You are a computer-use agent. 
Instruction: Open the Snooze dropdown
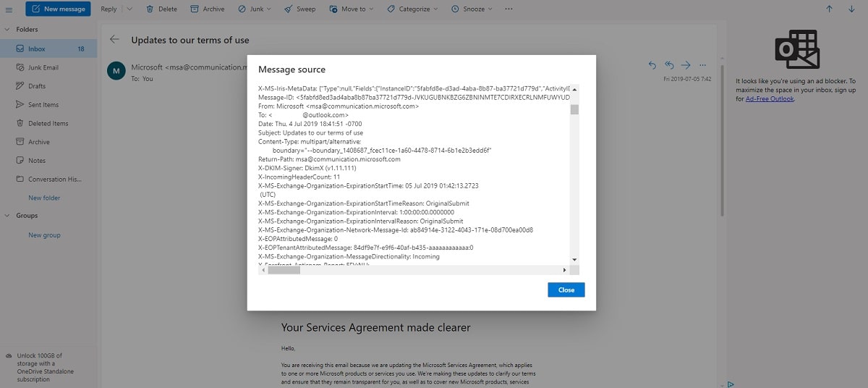(x=472, y=9)
